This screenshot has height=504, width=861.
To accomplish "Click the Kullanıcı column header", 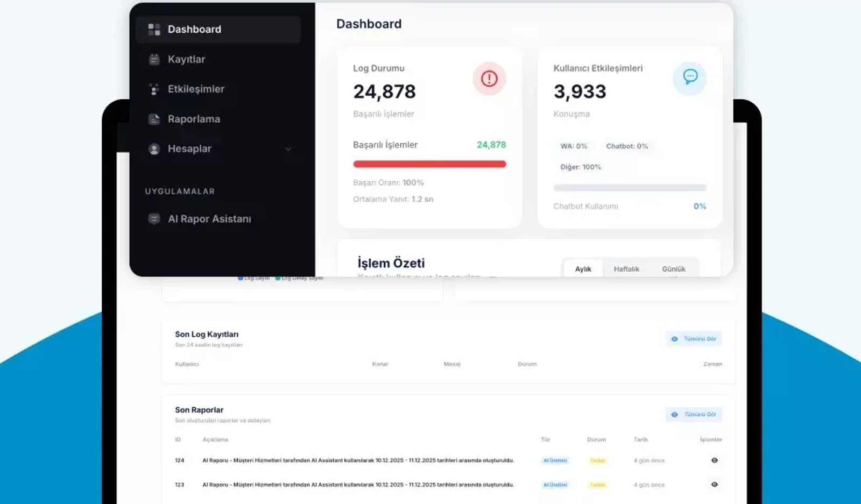I will pyautogui.click(x=187, y=364).
